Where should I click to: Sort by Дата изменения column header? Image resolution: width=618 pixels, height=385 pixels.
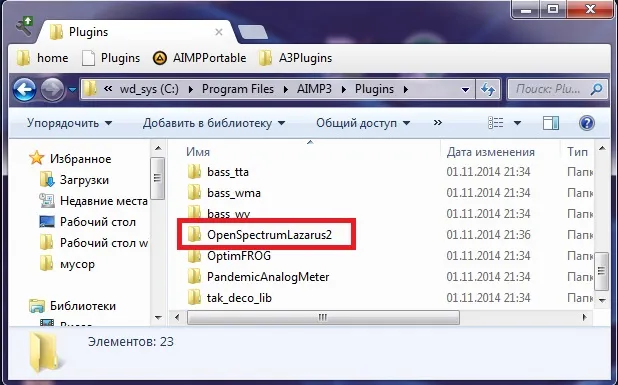click(x=491, y=152)
